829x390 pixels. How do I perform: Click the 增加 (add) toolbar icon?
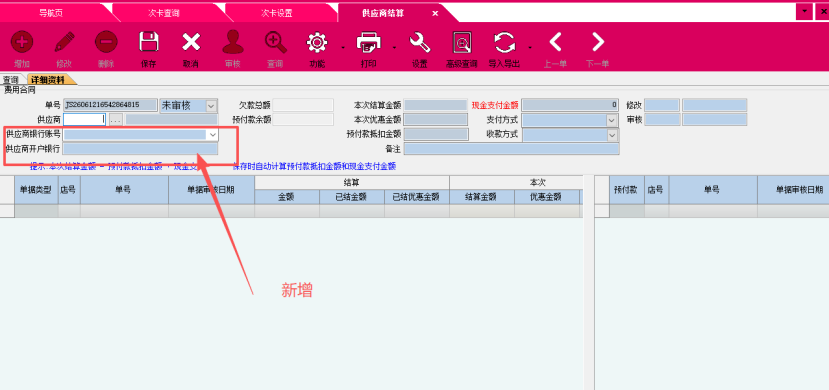coord(22,41)
